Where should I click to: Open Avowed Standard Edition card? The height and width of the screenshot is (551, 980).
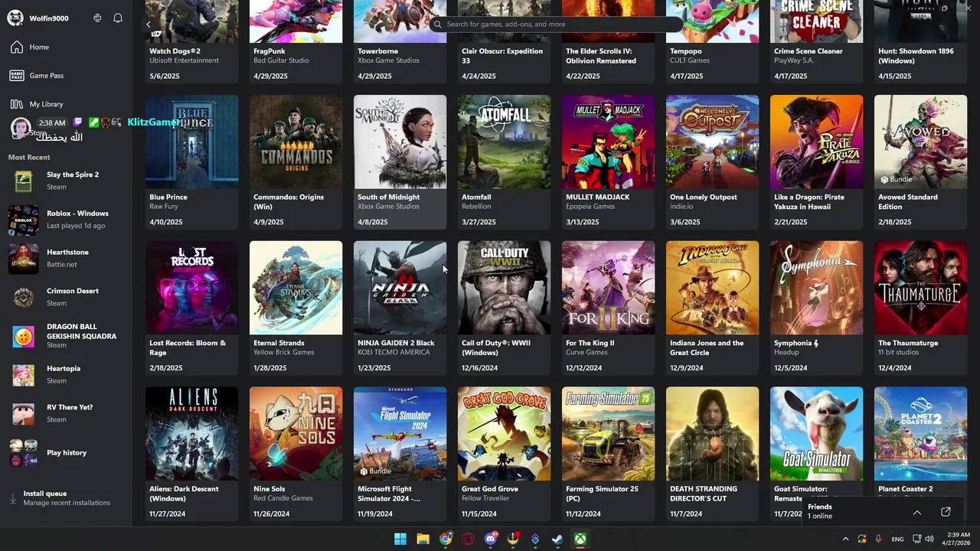920,162
